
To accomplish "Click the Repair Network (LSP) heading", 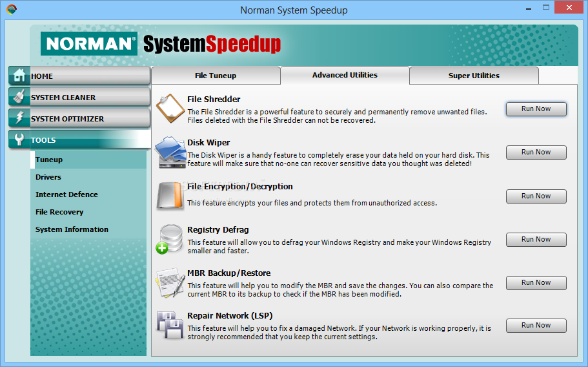I will 230,316.
